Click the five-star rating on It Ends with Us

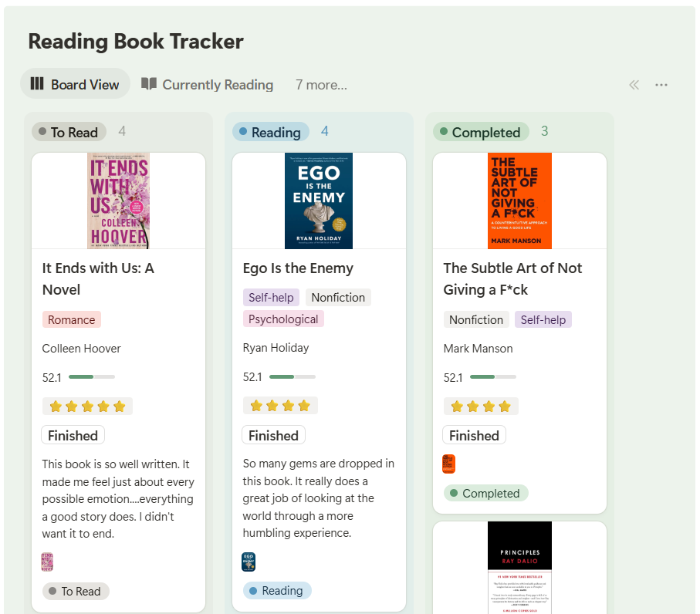click(x=87, y=407)
